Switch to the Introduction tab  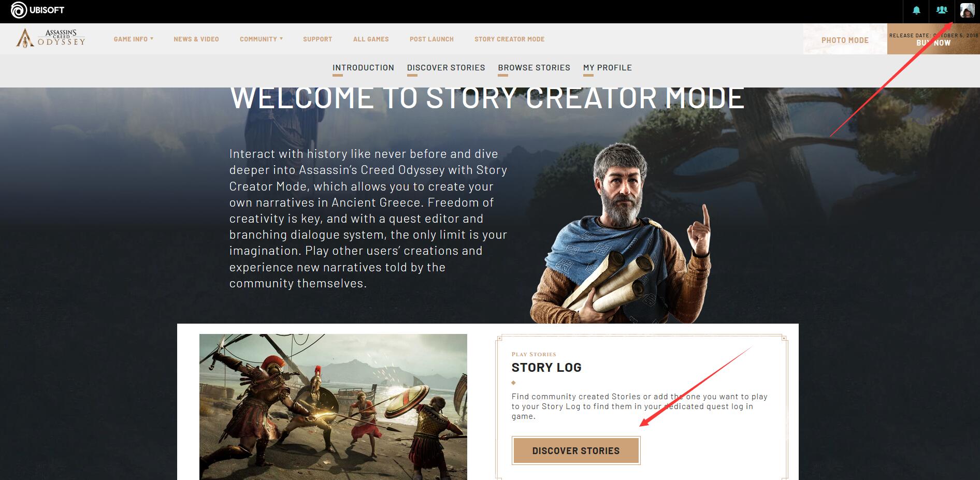[x=363, y=68]
